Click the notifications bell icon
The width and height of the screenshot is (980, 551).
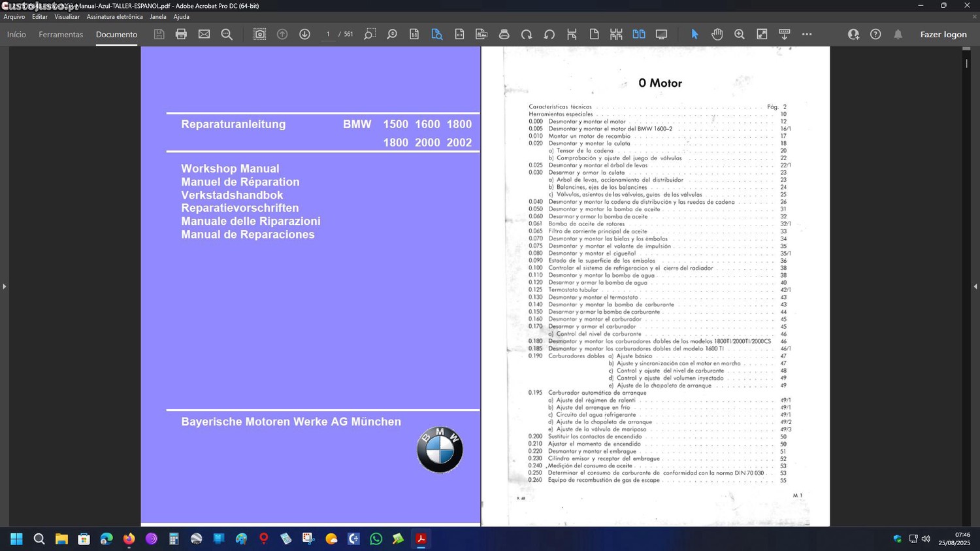[x=898, y=34]
